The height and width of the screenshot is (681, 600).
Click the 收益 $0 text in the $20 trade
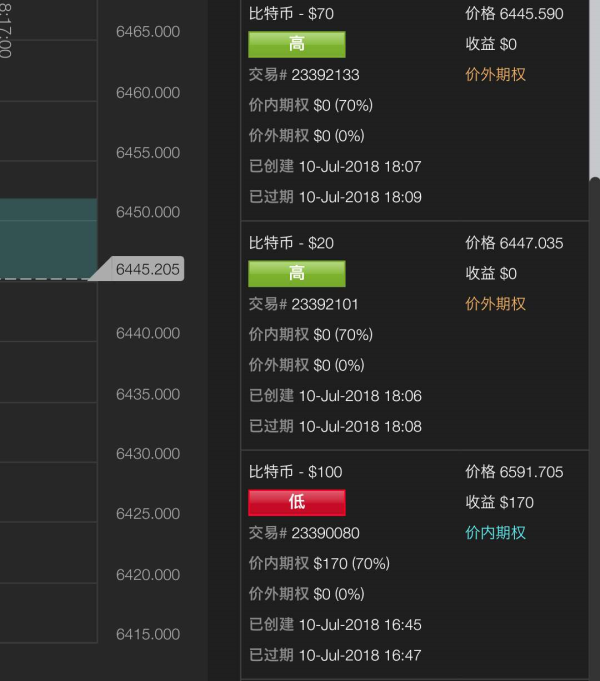coord(491,274)
